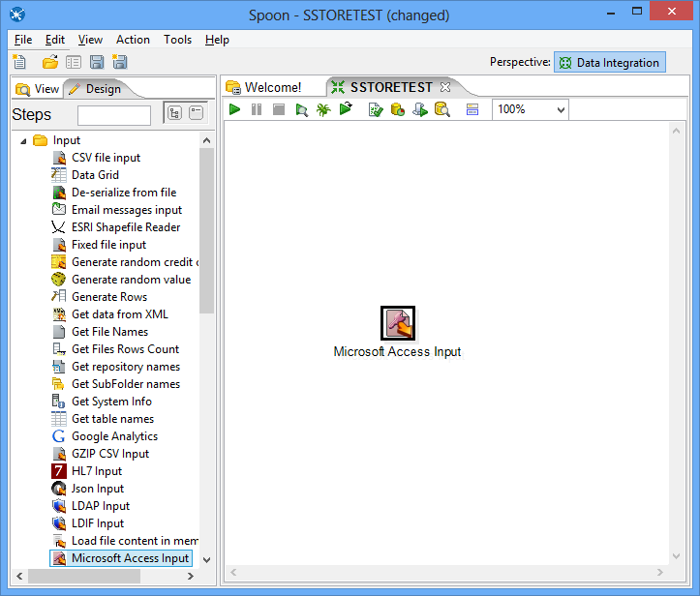
Task: Open the View menu
Action: 90,40
